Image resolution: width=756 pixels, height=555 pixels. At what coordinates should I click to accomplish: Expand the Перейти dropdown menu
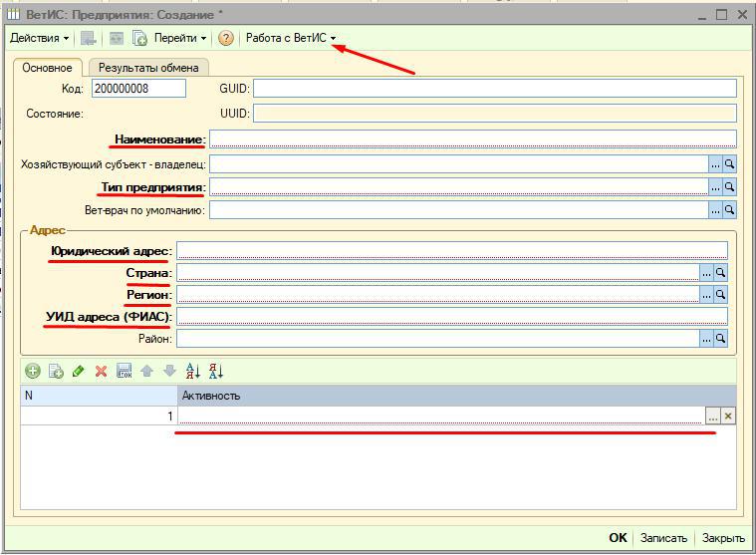180,39
